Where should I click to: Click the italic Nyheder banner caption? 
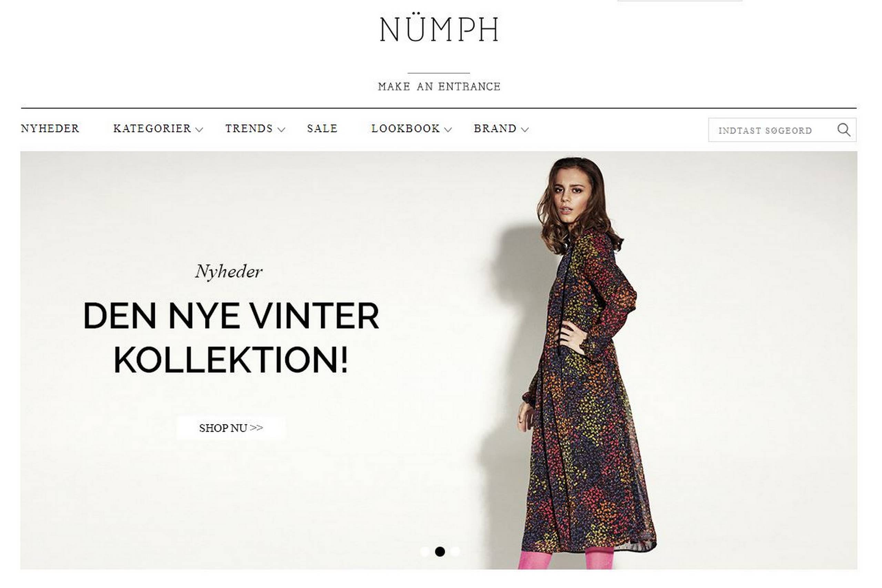(229, 271)
